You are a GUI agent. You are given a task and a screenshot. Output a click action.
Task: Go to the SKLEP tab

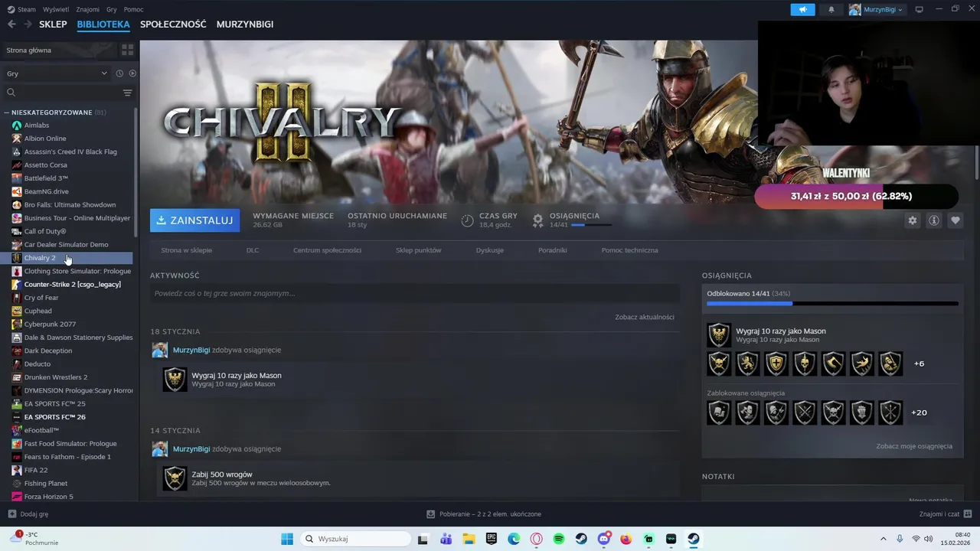click(53, 24)
